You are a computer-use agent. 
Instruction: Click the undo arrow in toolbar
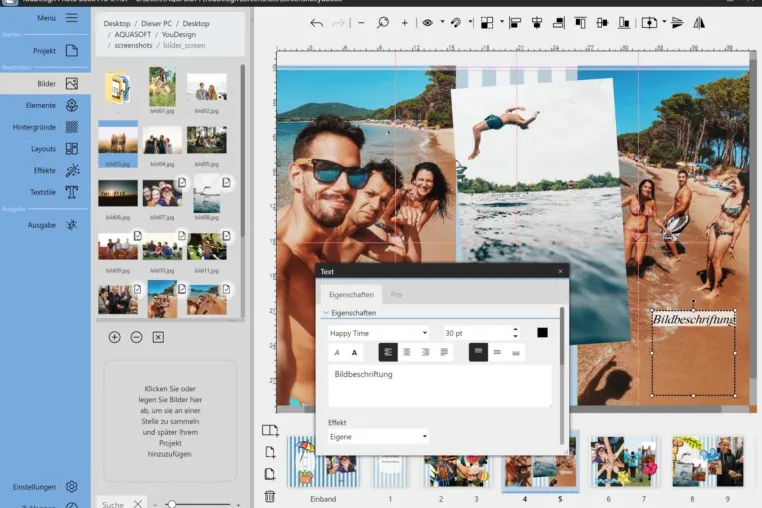[x=316, y=23]
